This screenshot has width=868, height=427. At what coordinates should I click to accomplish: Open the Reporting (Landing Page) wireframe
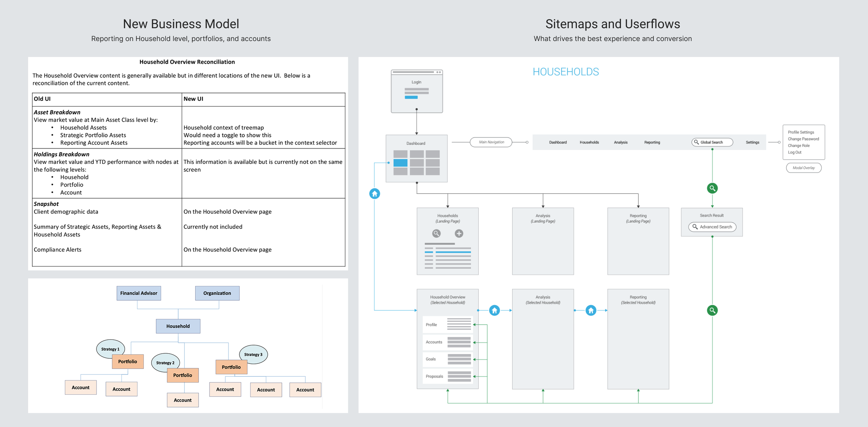pyautogui.click(x=638, y=241)
